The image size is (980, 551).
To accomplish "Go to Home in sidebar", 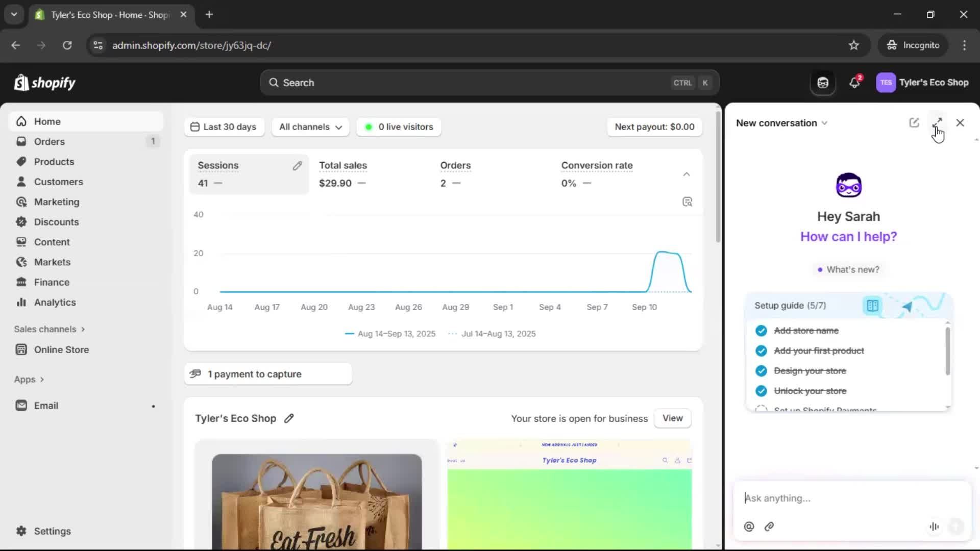I will [x=86, y=121].
